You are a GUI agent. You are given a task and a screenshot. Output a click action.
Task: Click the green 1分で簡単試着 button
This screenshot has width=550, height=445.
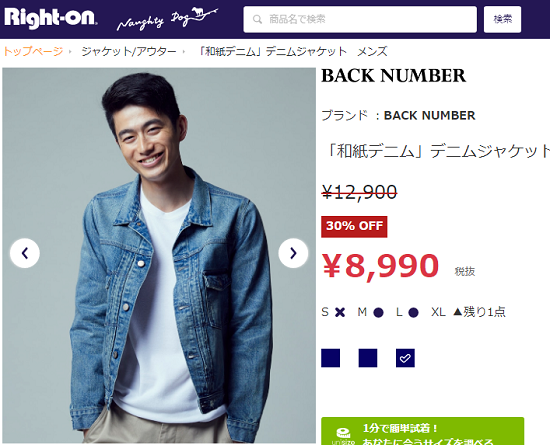click(423, 431)
